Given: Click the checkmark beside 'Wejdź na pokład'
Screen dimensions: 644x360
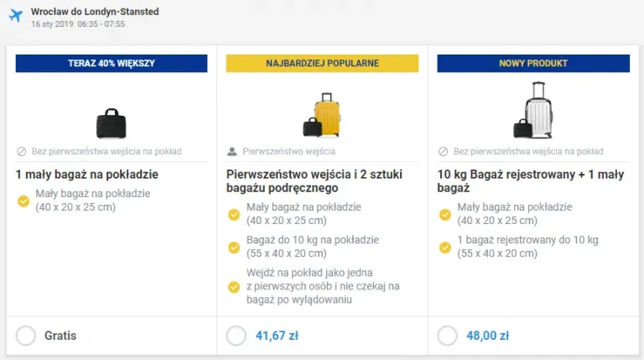Looking at the screenshot, I should click(x=235, y=287).
